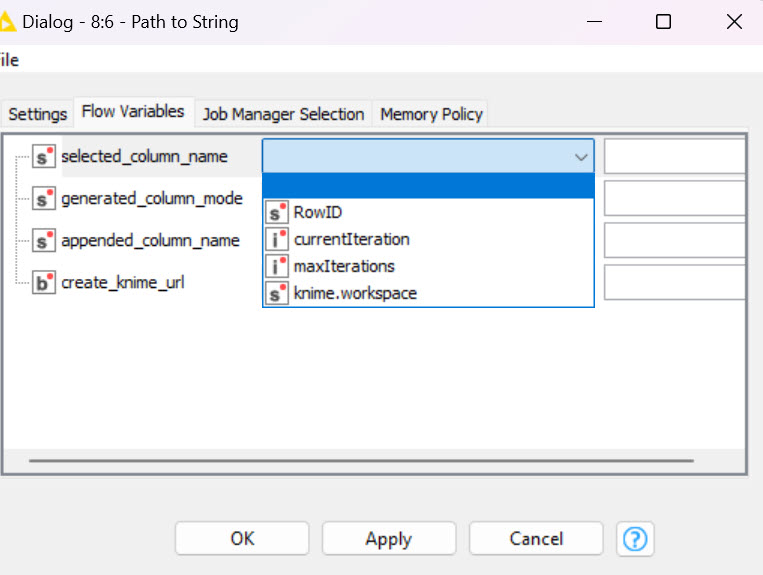
Task: Click the integer icon next to maxIterations
Action: click(276, 266)
